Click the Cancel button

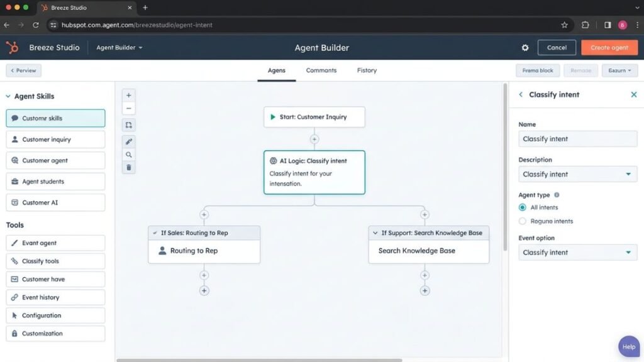coord(557,48)
